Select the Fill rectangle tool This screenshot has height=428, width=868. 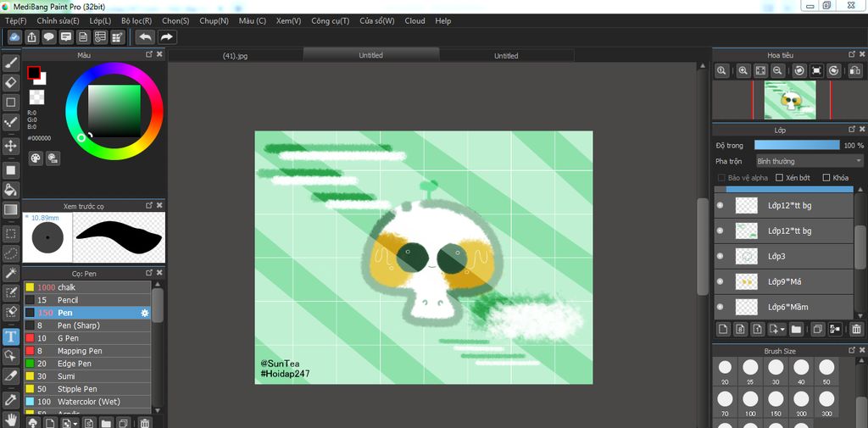[x=10, y=170]
